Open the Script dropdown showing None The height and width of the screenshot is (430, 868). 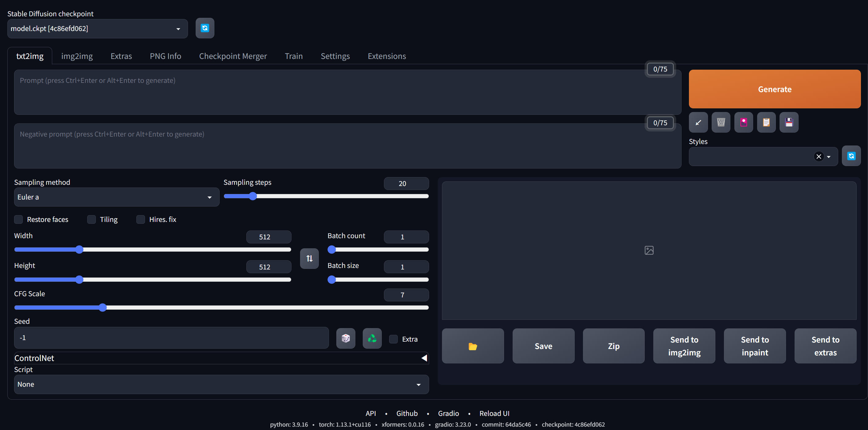pos(221,384)
